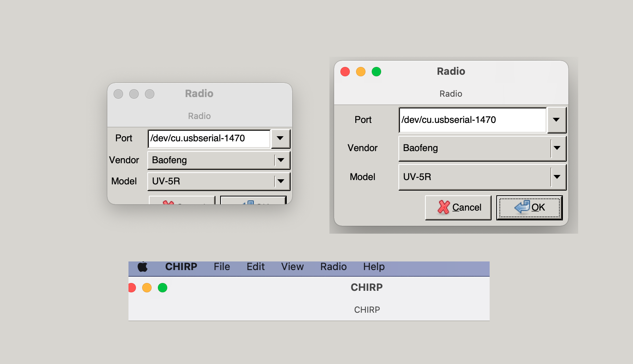This screenshot has height=364, width=633.
Task: Click Model label in active Radio dialog
Action: tap(363, 177)
